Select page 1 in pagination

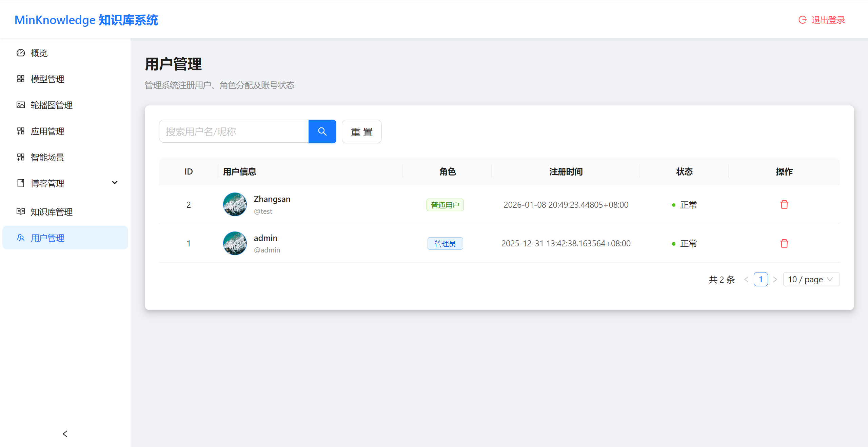tap(761, 279)
